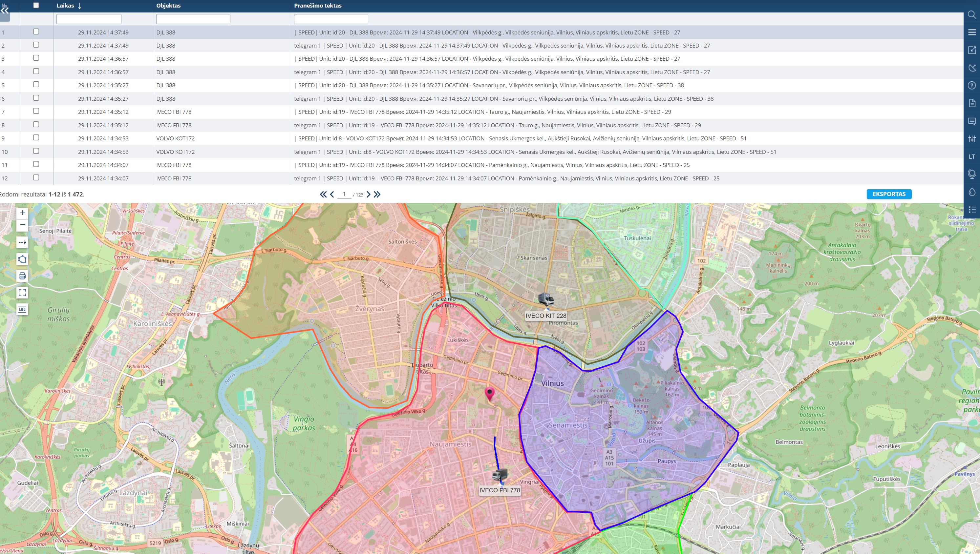Jump to last page double arrow

coord(377,195)
